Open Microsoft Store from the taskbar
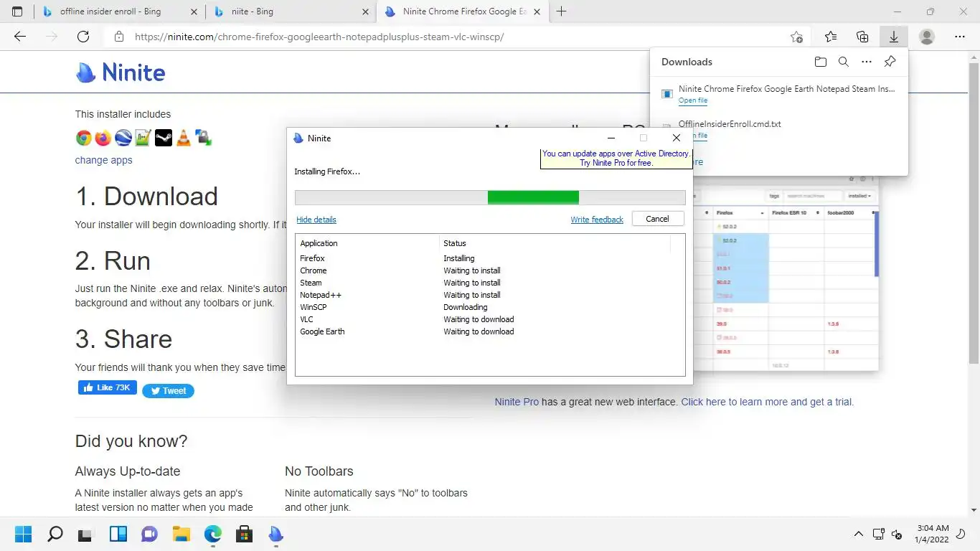The image size is (980, 551). [244, 534]
